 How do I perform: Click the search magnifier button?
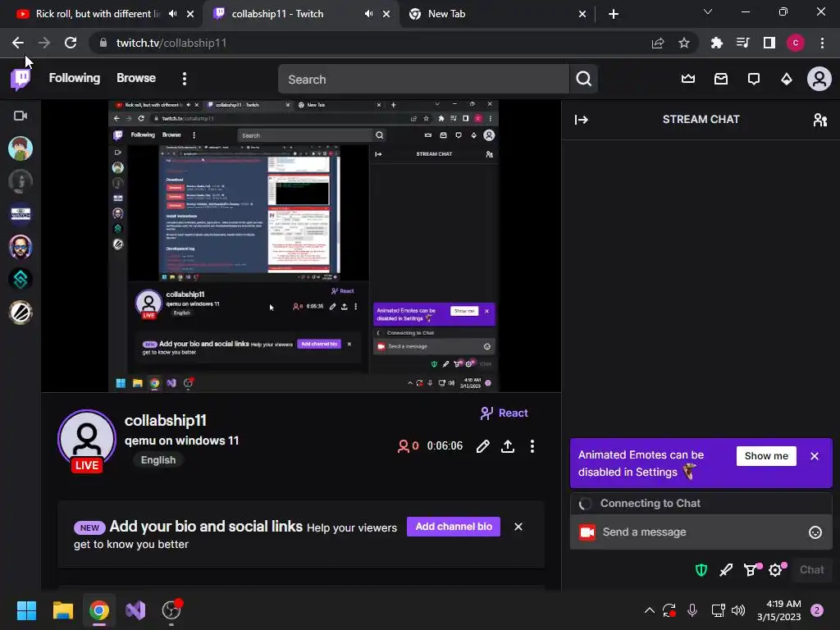pyautogui.click(x=584, y=80)
